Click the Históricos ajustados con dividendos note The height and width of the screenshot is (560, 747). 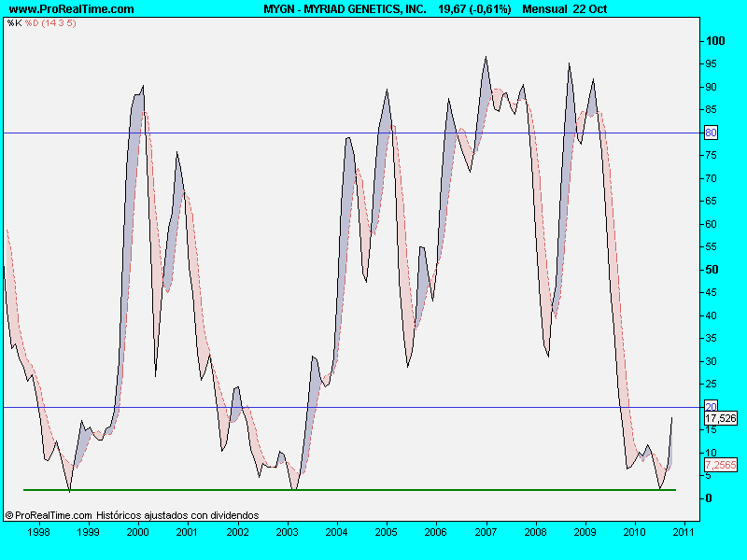(x=177, y=515)
